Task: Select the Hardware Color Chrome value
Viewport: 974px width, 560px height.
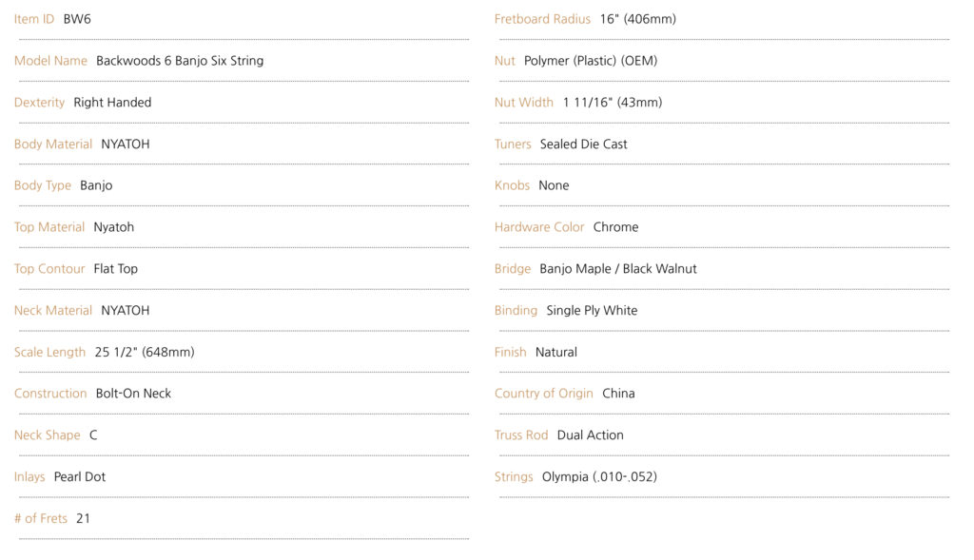Action: 615,227
